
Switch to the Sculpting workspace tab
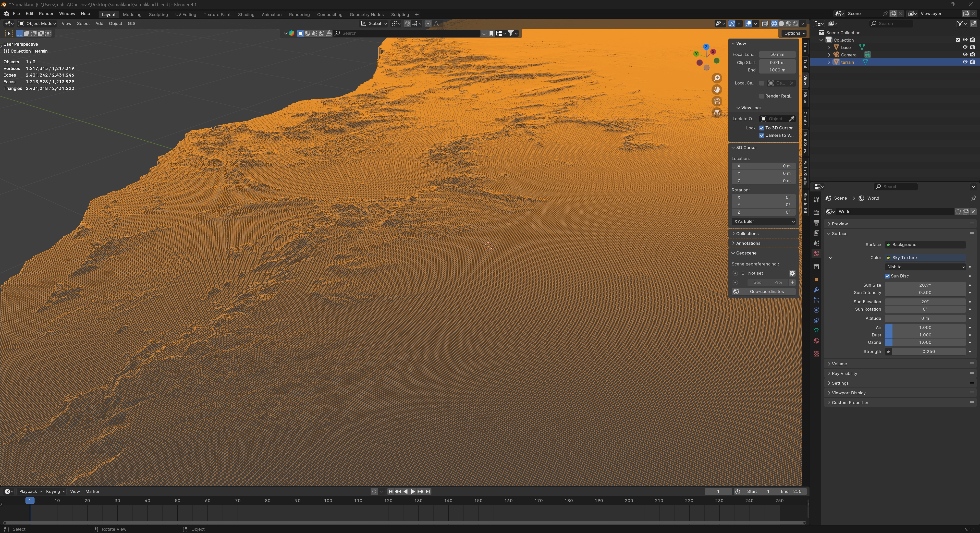coord(158,15)
